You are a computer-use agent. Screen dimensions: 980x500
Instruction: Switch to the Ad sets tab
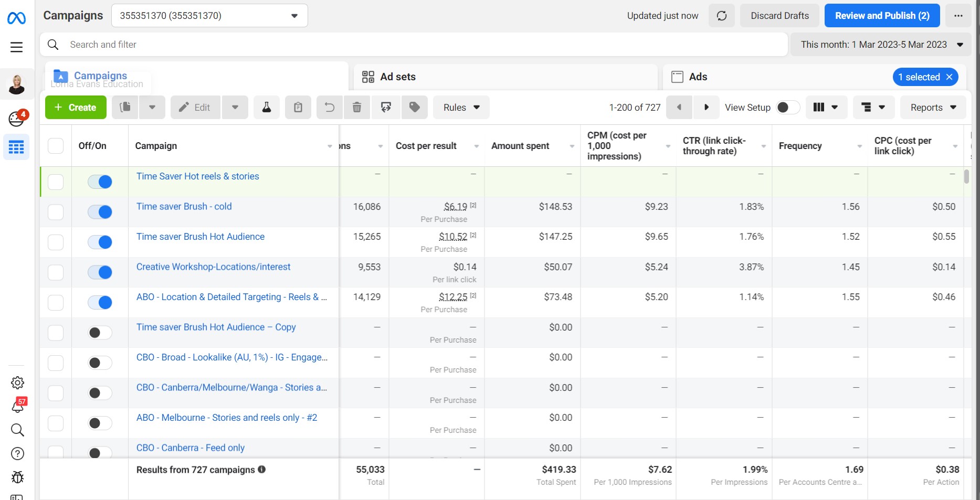tap(398, 77)
